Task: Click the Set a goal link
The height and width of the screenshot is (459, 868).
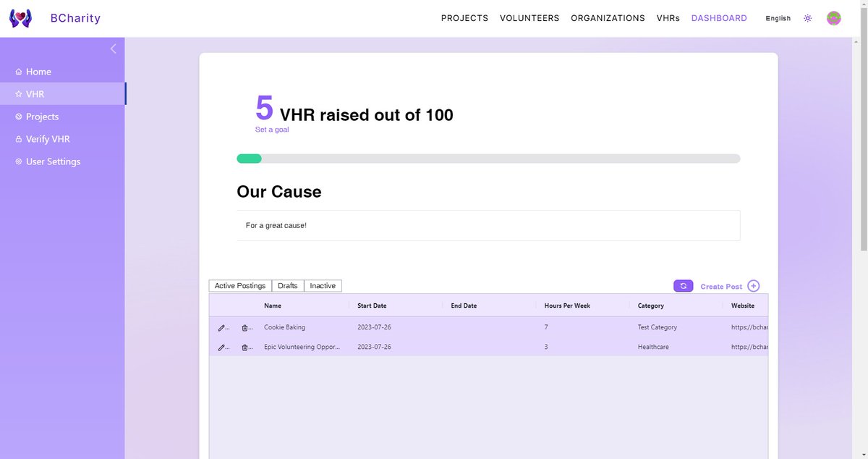Action: point(272,130)
